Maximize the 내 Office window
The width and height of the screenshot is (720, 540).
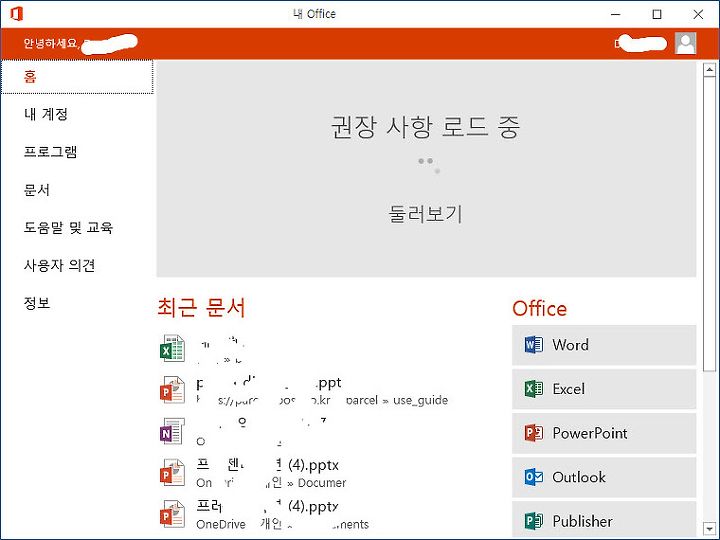pyautogui.click(x=657, y=14)
